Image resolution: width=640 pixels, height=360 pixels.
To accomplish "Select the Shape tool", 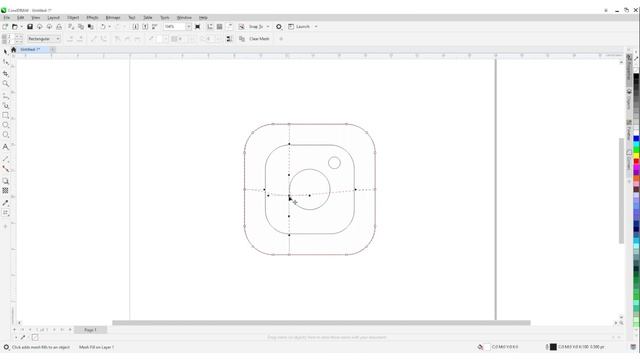I will coord(5,62).
